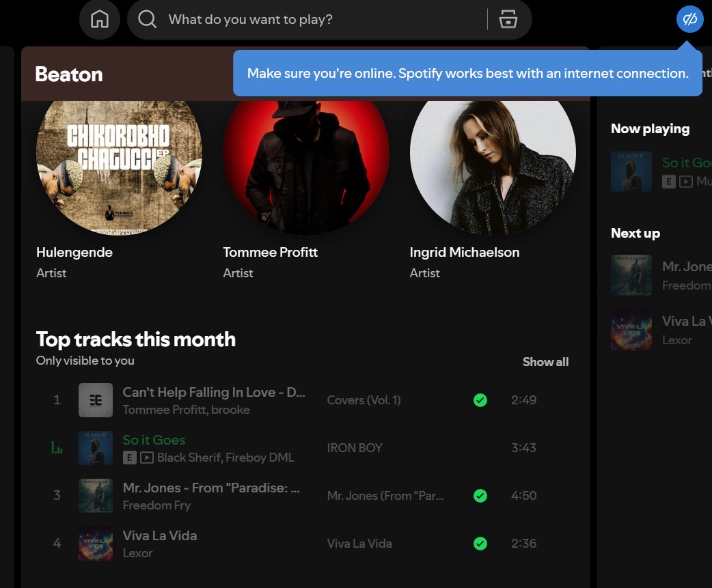Show all top tracks this month

(x=545, y=361)
